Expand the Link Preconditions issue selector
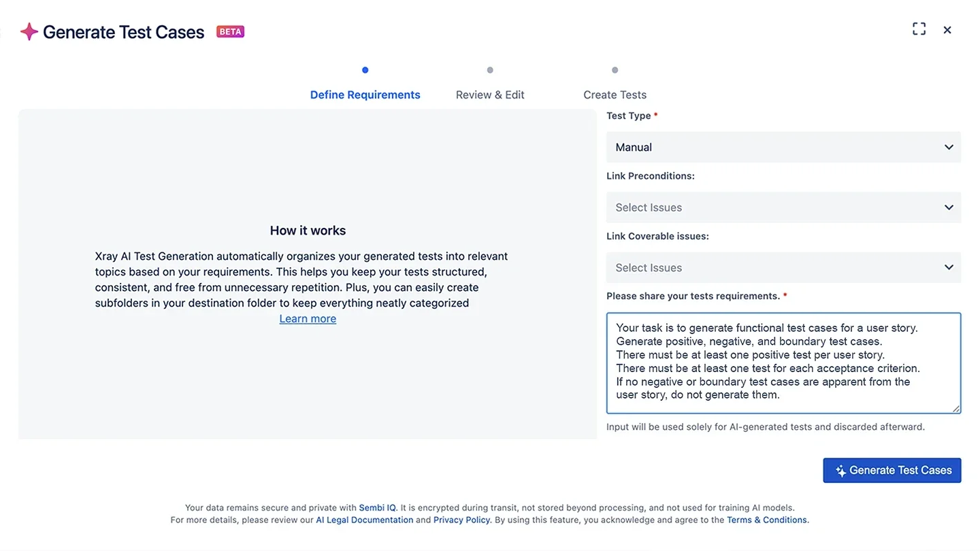This screenshot has width=980, height=551. [x=783, y=207]
